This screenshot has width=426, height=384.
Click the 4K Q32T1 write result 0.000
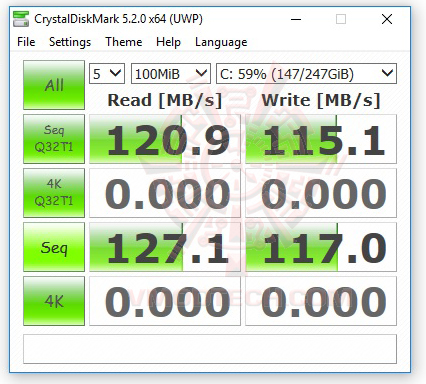point(321,193)
